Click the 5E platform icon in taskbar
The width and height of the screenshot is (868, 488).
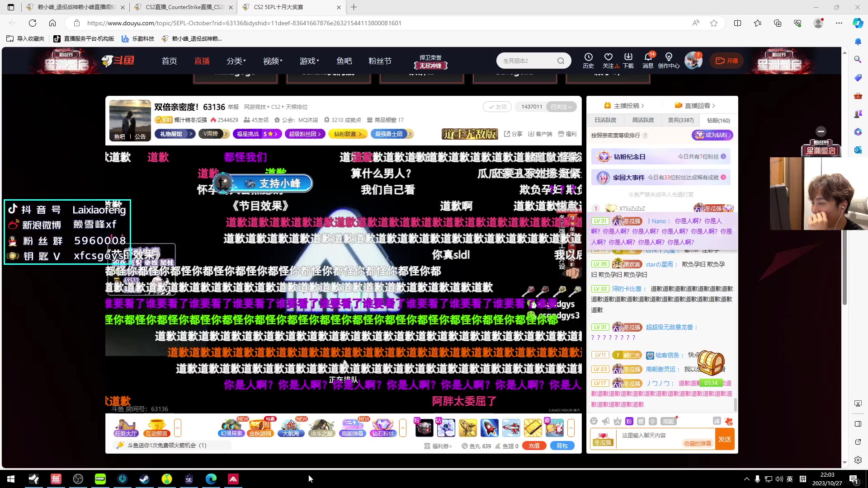[x=189, y=479]
